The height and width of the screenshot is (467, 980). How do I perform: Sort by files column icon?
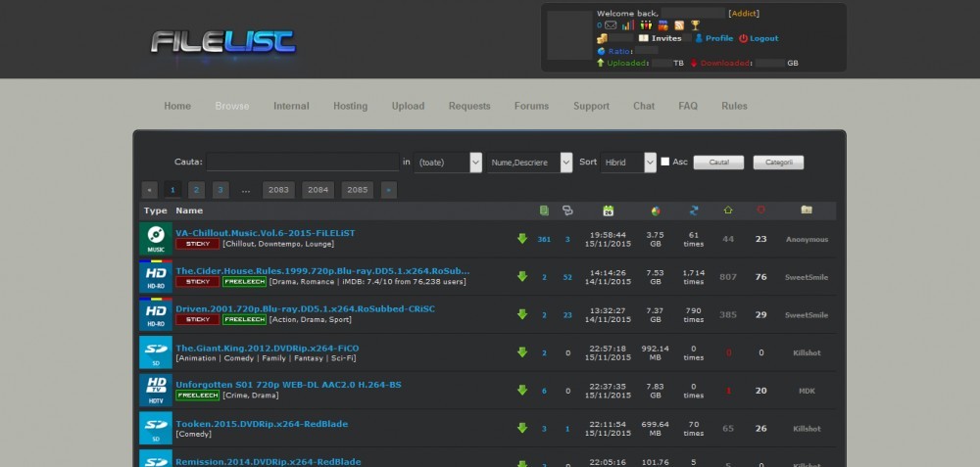pos(544,211)
